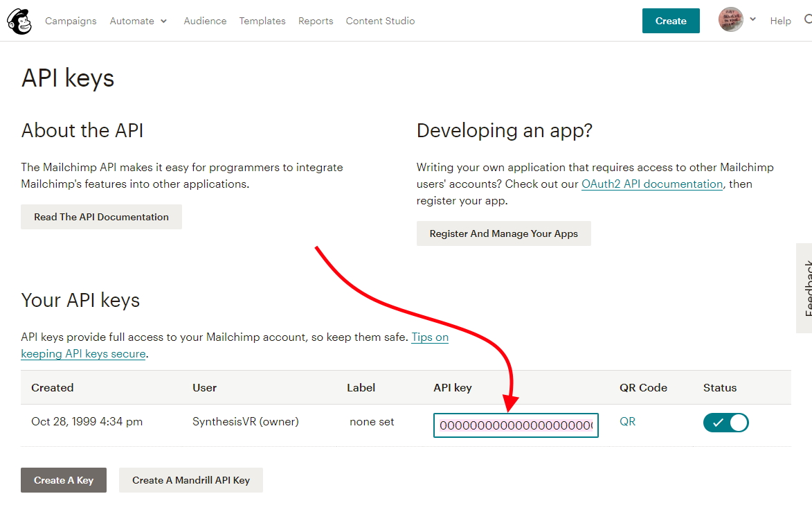Click the 'Status' column header
This screenshot has width=812, height=530.
[x=720, y=387]
